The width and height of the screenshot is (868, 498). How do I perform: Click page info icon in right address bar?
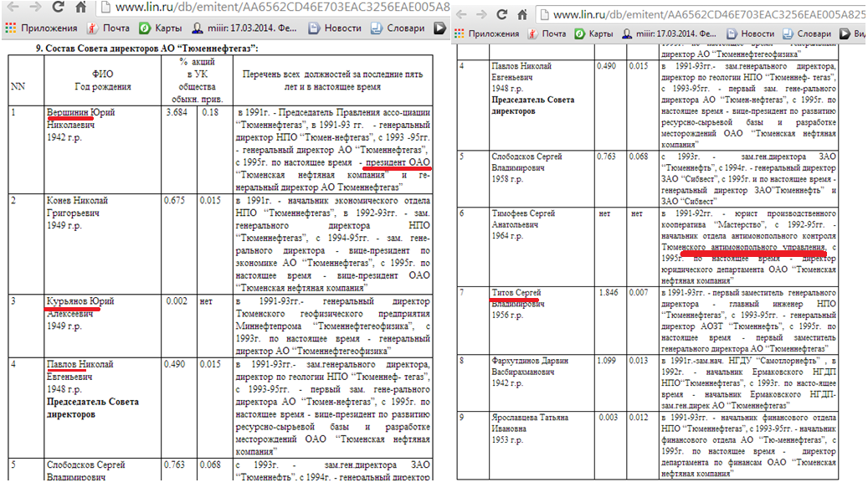(544, 15)
